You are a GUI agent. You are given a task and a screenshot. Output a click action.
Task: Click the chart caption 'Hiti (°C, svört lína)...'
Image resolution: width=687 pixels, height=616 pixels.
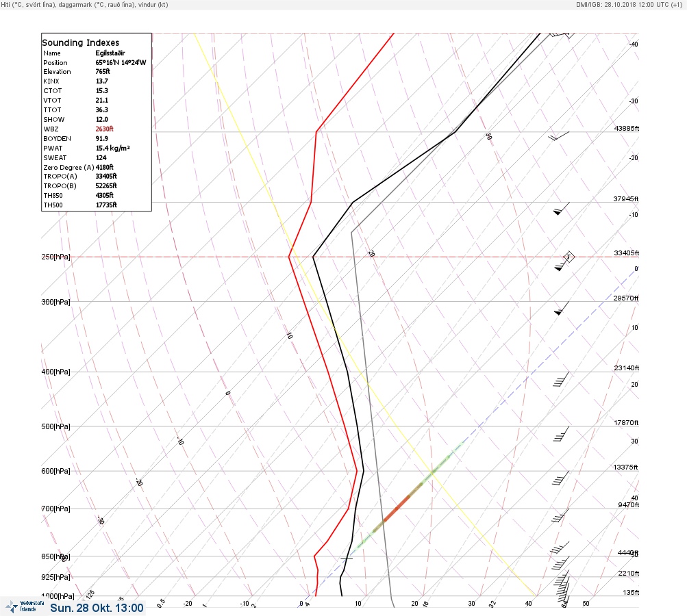pos(84,5)
